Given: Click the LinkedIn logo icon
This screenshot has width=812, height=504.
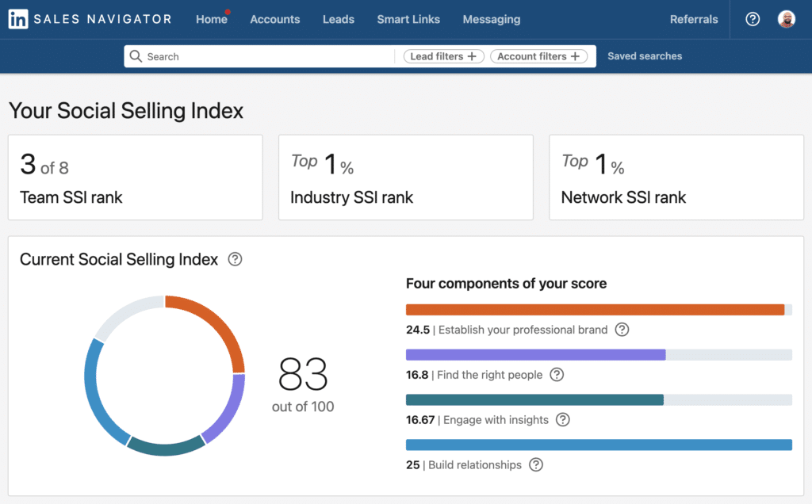Looking at the screenshot, I should [x=18, y=19].
